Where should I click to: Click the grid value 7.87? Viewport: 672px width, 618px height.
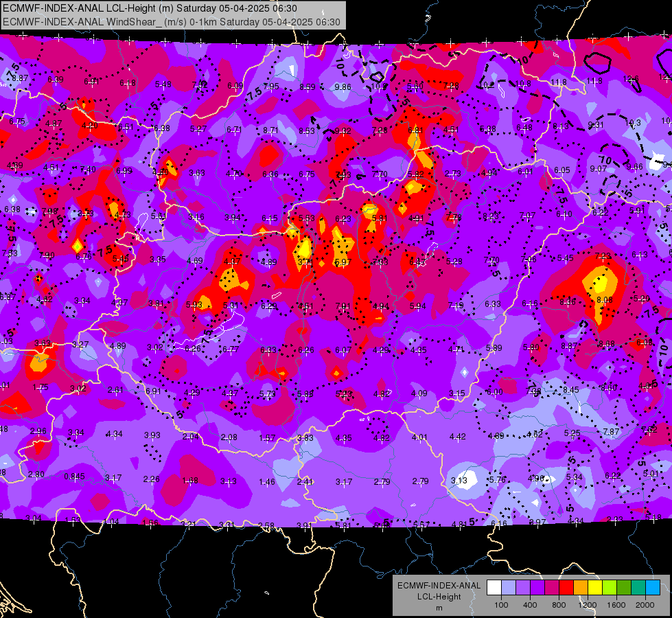pyautogui.click(x=611, y=431)
